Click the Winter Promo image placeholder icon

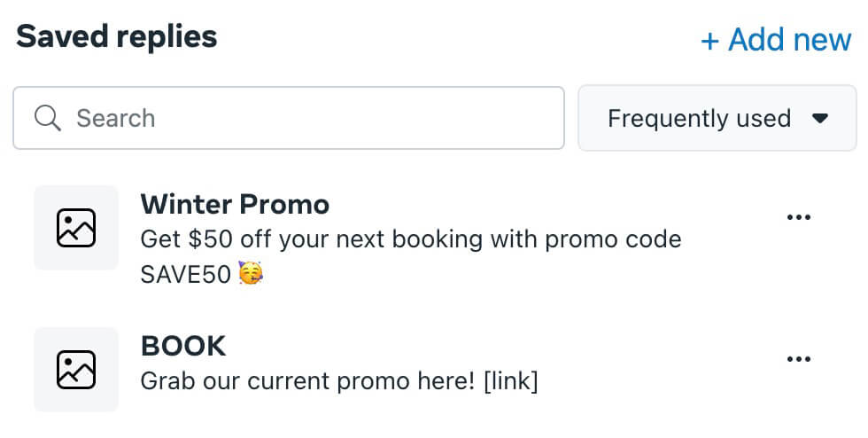[76, 228]
